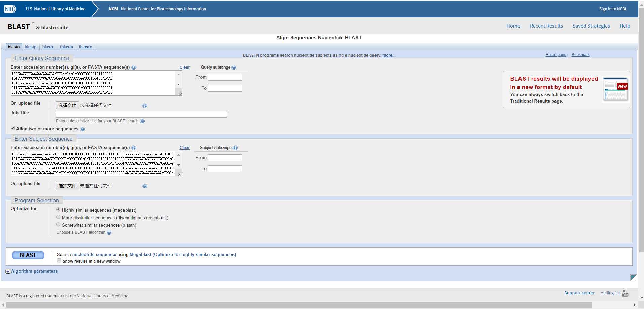Select Somewhat similar sequences (blastn)
The image size is (644, 309).
coord(58,225)
